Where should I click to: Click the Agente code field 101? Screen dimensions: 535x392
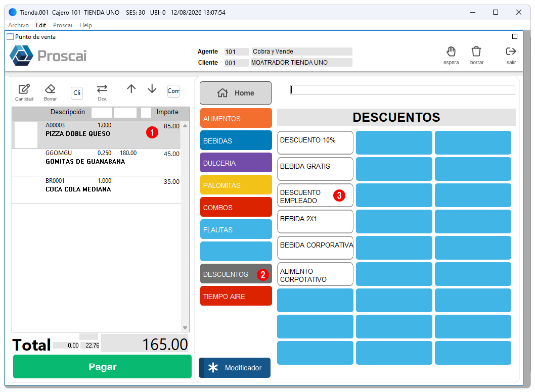coord(236,52)
